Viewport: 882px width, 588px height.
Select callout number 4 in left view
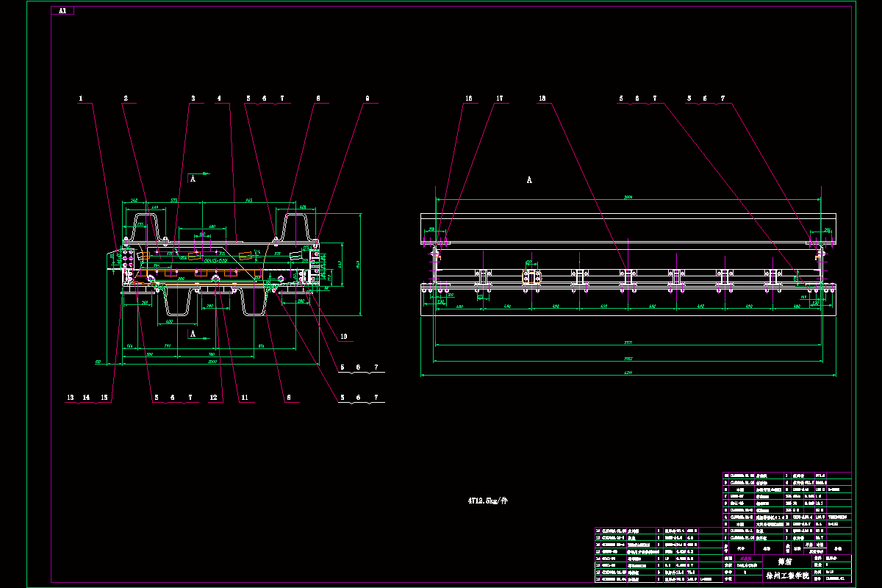pos(218,98)
